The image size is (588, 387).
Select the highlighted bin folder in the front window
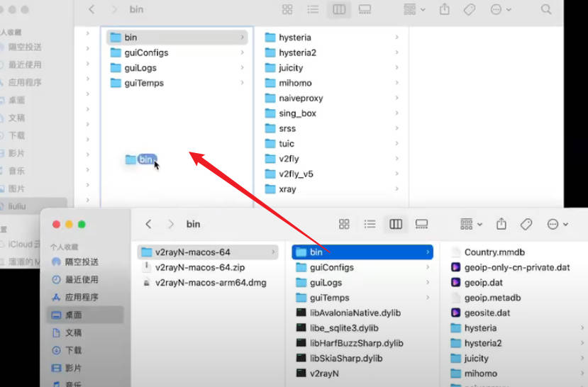362,252
